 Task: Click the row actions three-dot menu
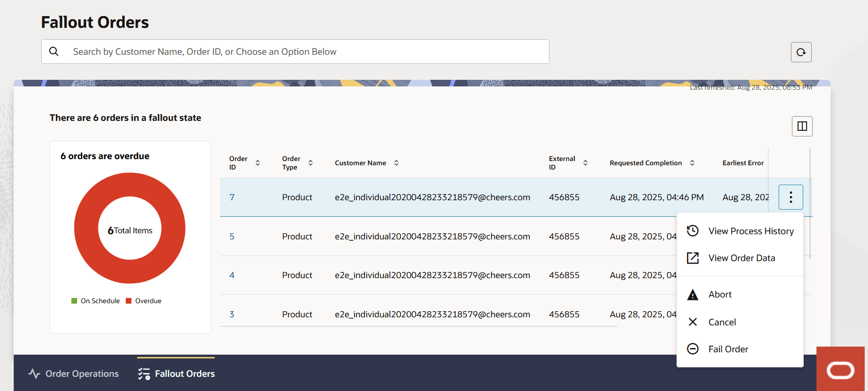[x=790, y=197]
